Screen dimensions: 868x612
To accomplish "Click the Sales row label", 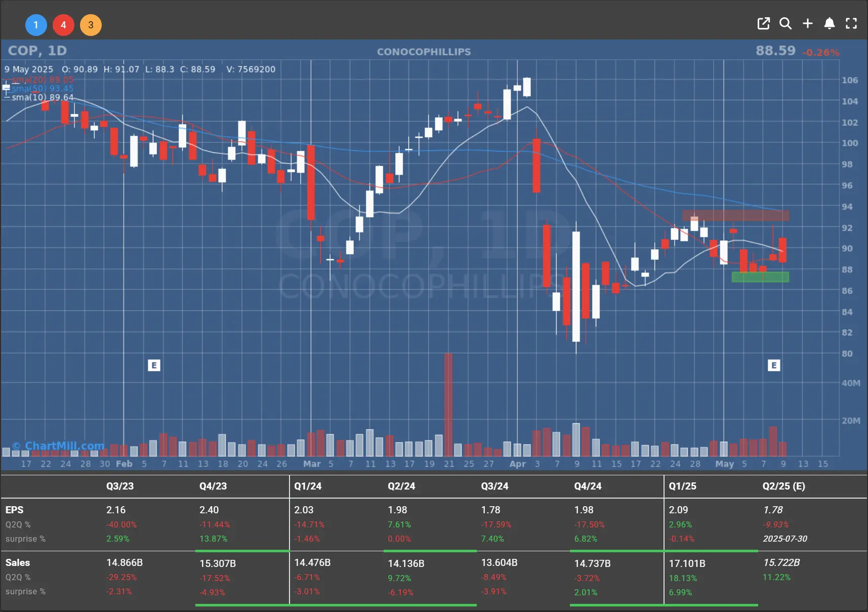I will pos(18,562).
